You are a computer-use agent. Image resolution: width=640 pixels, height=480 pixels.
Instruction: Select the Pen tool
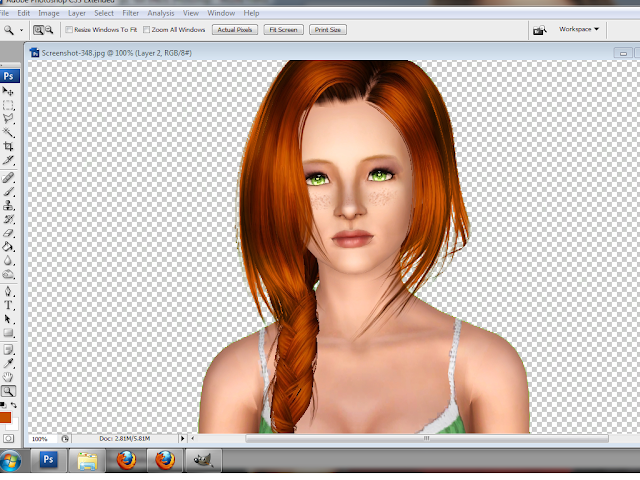pos(8,291)
